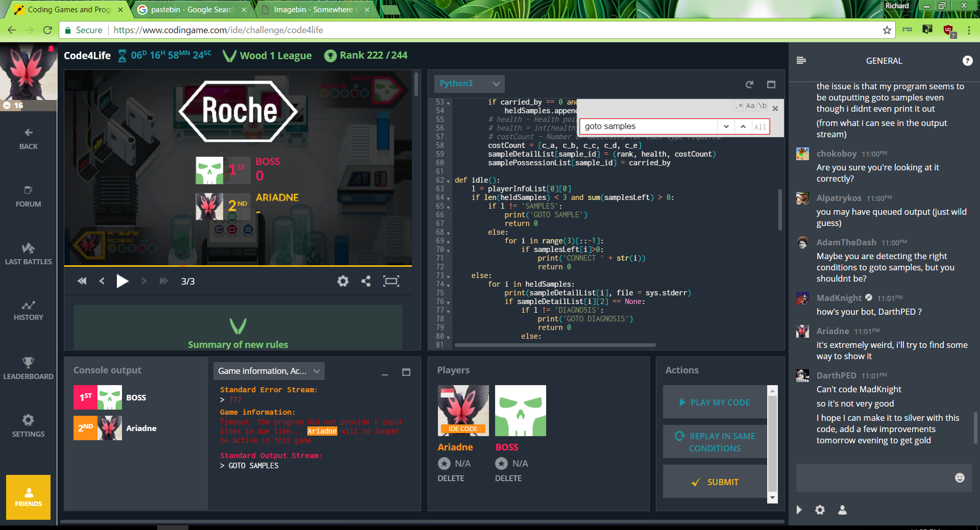Open chat help question mark icon
The image size is (980, 530).
[x=967, y=61]
